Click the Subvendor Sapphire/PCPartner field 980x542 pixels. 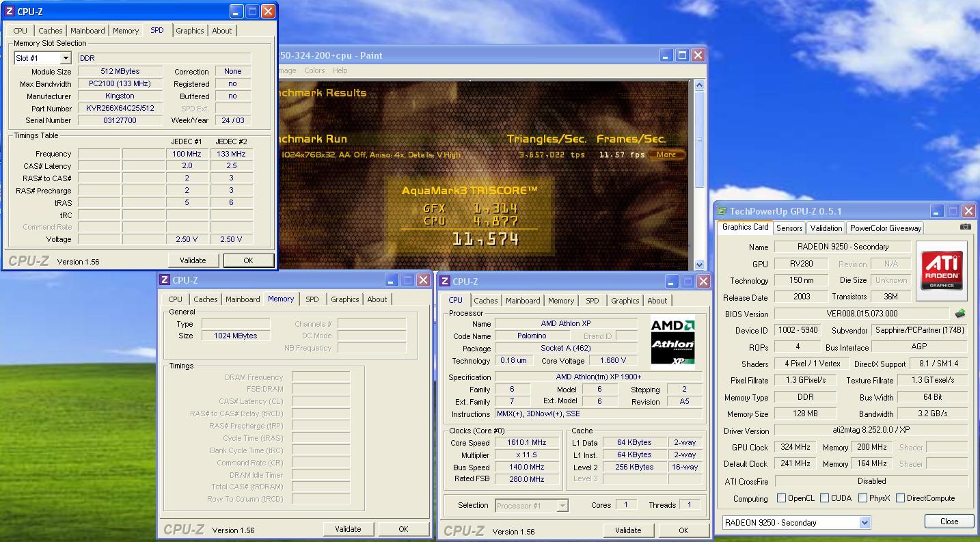click(921, 330)
